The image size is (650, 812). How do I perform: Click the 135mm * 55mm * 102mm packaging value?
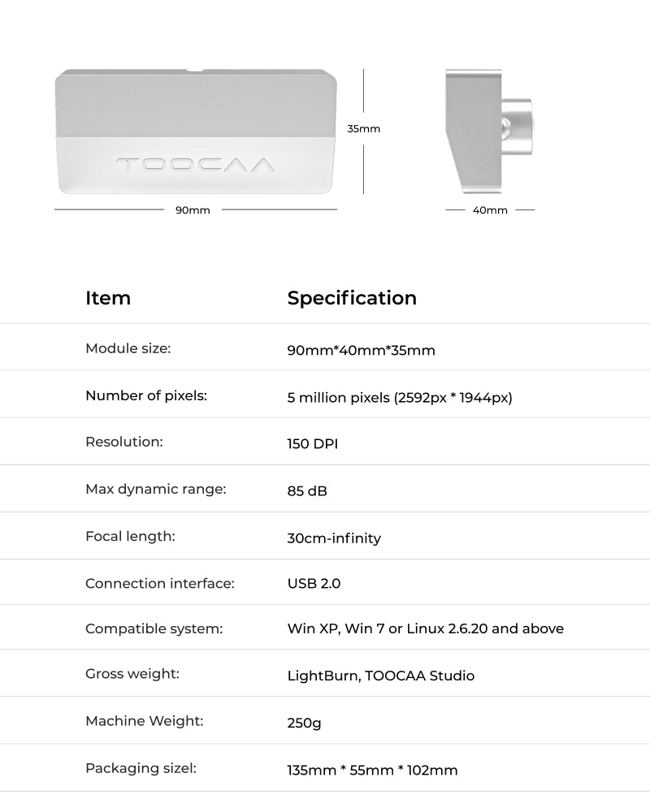(372, 770)
